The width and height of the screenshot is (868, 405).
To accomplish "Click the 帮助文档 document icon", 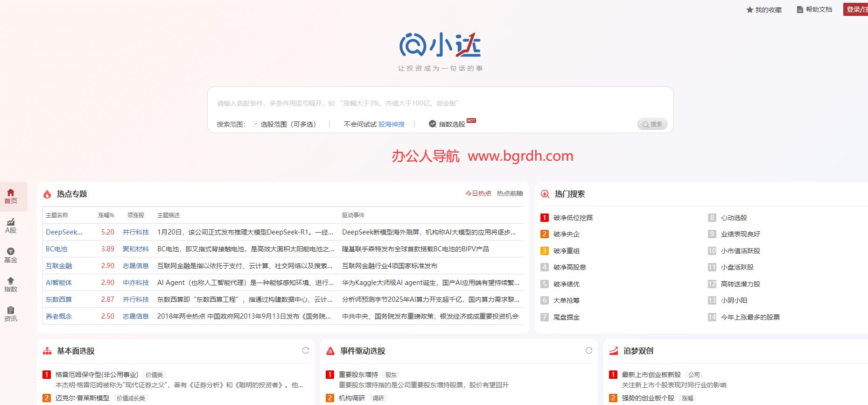I will tap(800, 10).
